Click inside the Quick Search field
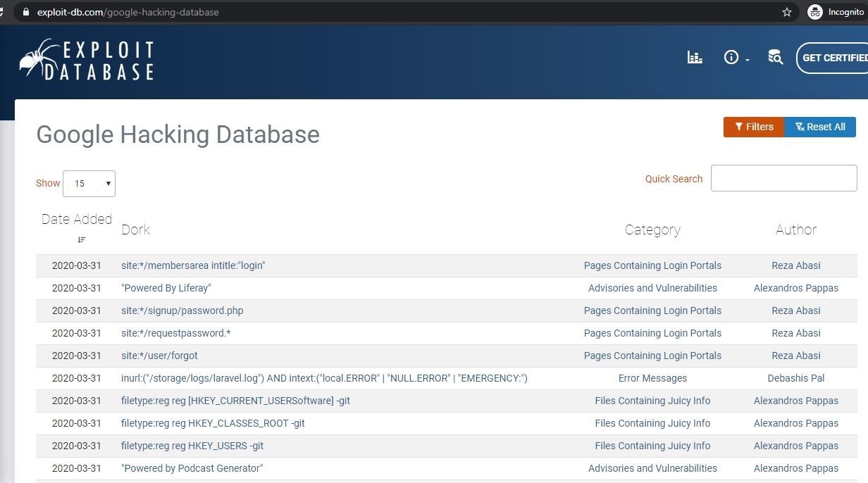This screenshot has width=868, height=483. pos(783,178)
